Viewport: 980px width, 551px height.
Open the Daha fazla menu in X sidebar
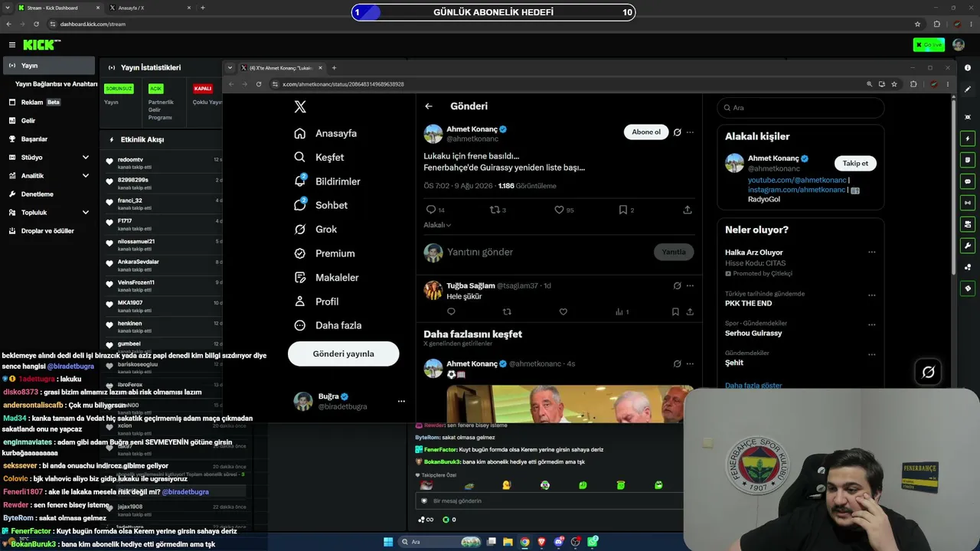coord(328,325)
